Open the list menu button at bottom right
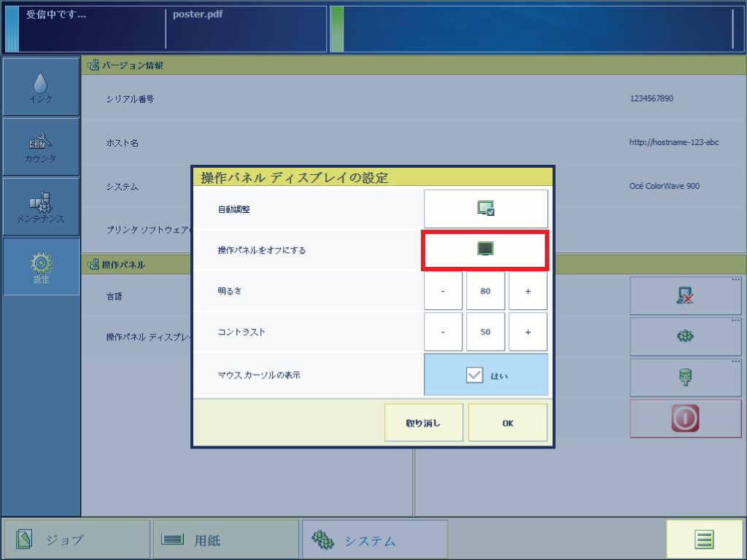 pyautogui.click(x=704, y=540)
